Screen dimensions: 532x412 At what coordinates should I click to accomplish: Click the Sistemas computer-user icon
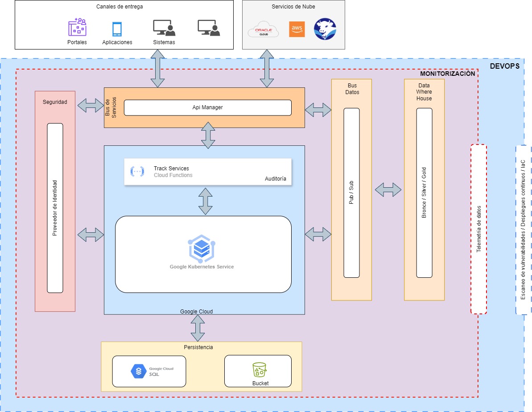(164, 28)
